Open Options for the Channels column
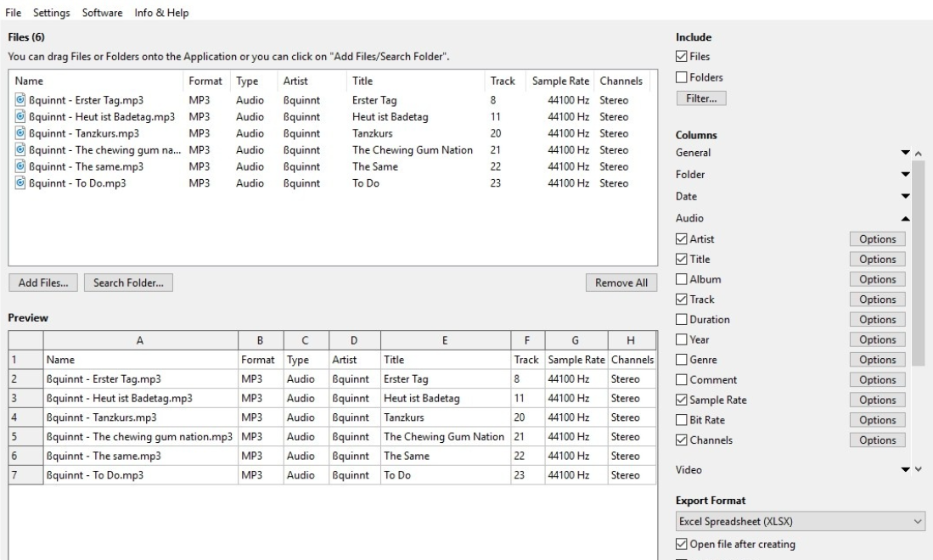 (877, 440)
